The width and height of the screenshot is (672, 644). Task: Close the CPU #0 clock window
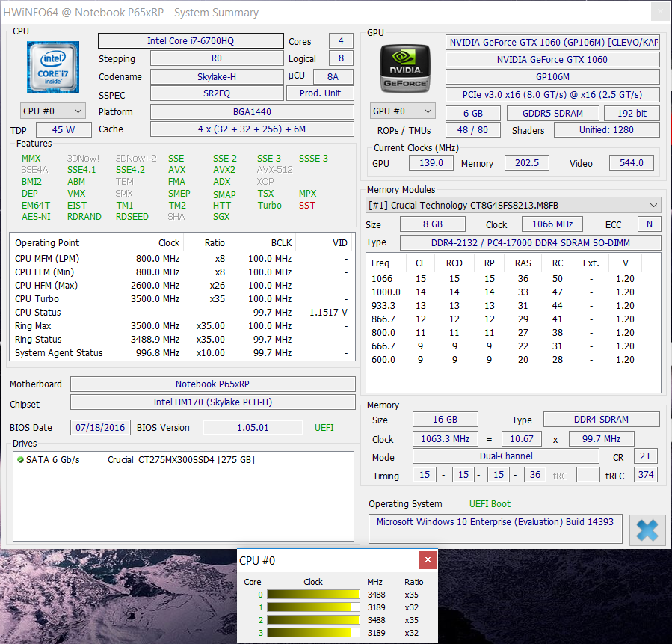click(x=428, y=559)
